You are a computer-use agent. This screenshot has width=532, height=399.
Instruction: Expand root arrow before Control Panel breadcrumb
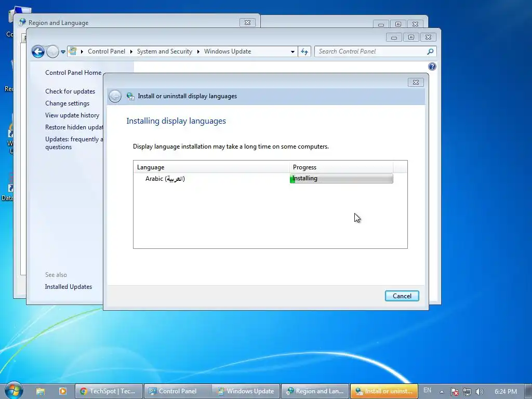tap(82, 51)
